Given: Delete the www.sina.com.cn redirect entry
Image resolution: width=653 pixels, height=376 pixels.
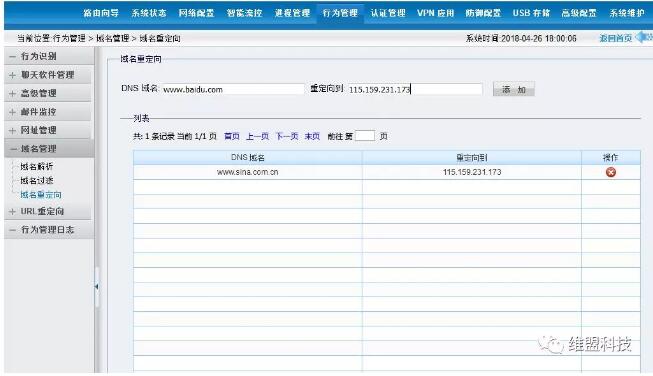Looking at the screenshot, I should pos(611,172).
